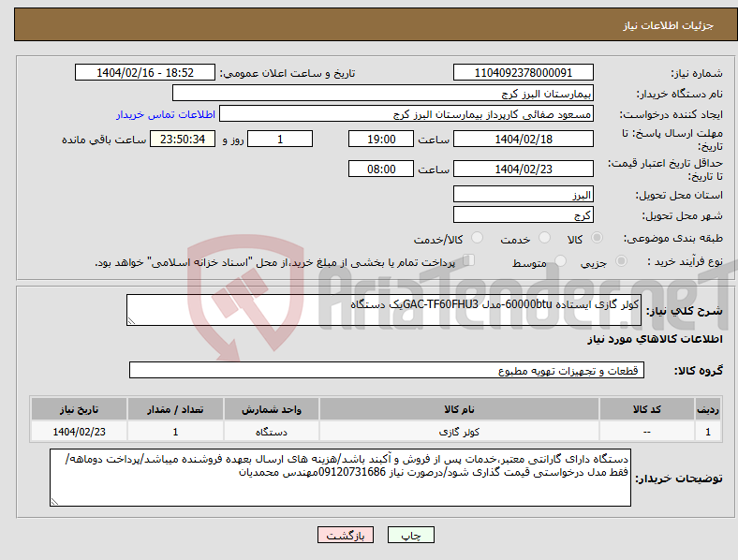The width and height of the screenshot is (738, 560).
Task: Click the goods group field قطعات و تجهیزات تهویه مطبوع
Action: tap(387, 370)
